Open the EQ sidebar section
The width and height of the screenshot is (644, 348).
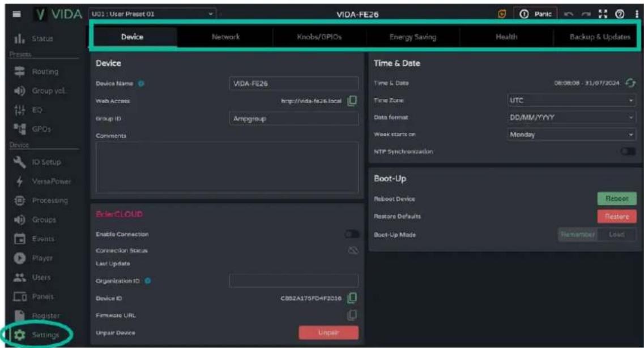(x=28, y=110)
